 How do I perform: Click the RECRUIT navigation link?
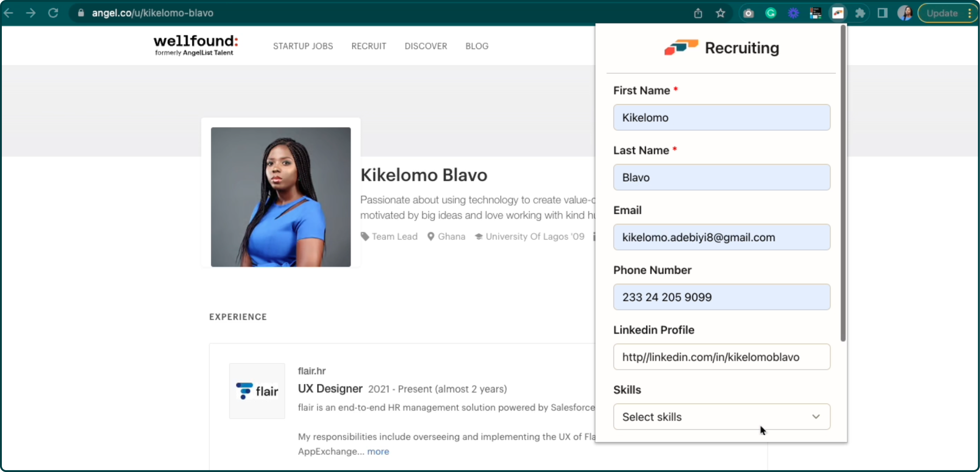pyautogui.click(x=369, y=46)
